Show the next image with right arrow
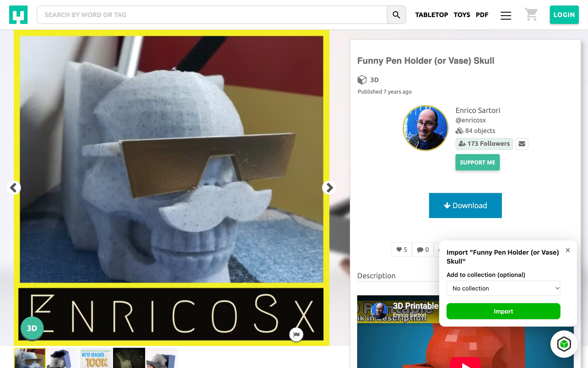The image size is (588, 368). tap(329, 188)
